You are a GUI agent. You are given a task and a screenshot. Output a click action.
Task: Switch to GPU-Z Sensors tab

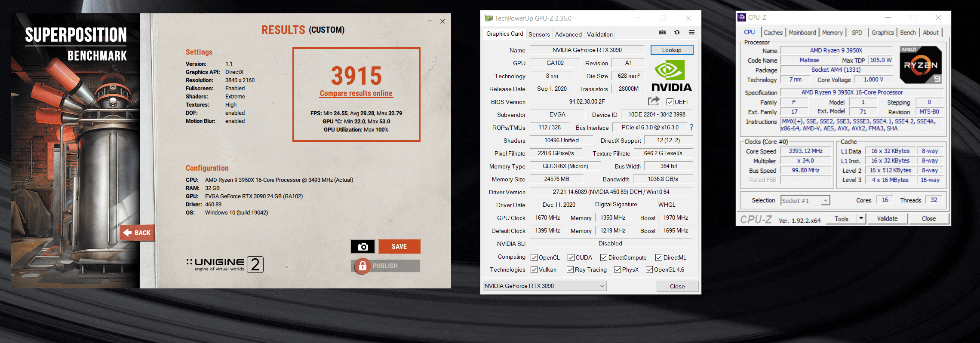(x=539, y=34)
